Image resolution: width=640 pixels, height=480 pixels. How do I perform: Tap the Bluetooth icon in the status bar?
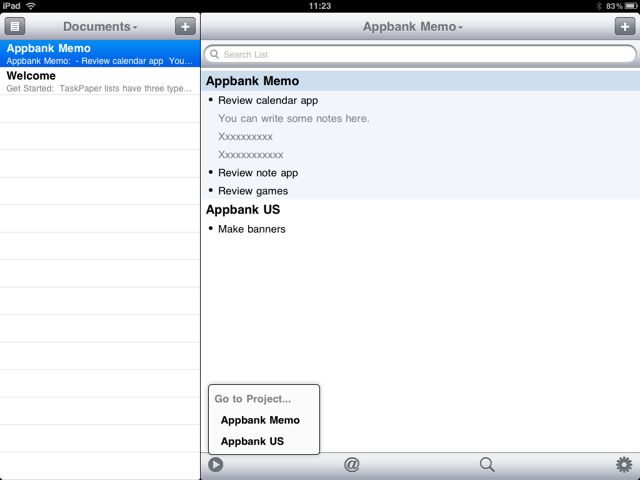(x=599, y=6)
